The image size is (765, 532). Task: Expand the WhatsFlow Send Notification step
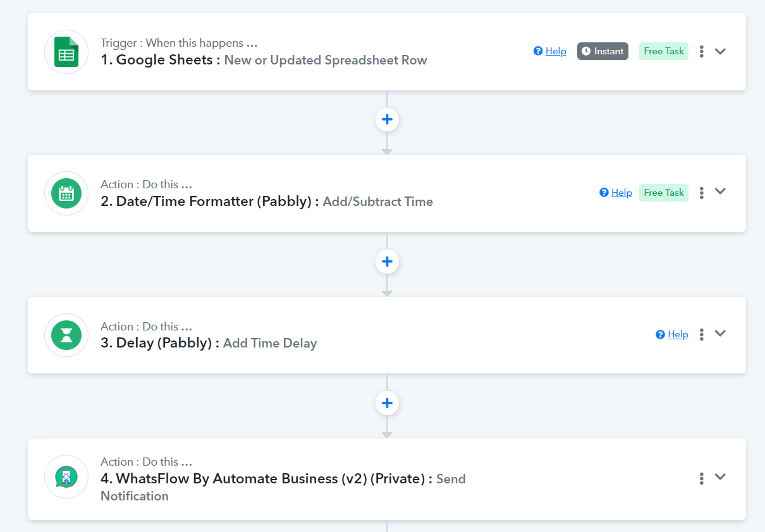click(720, 477)
